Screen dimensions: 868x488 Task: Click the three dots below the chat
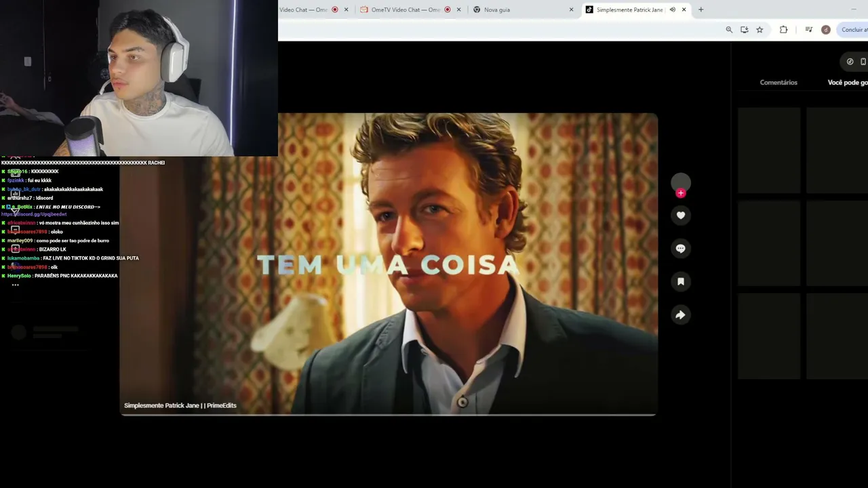coord(15,285)
